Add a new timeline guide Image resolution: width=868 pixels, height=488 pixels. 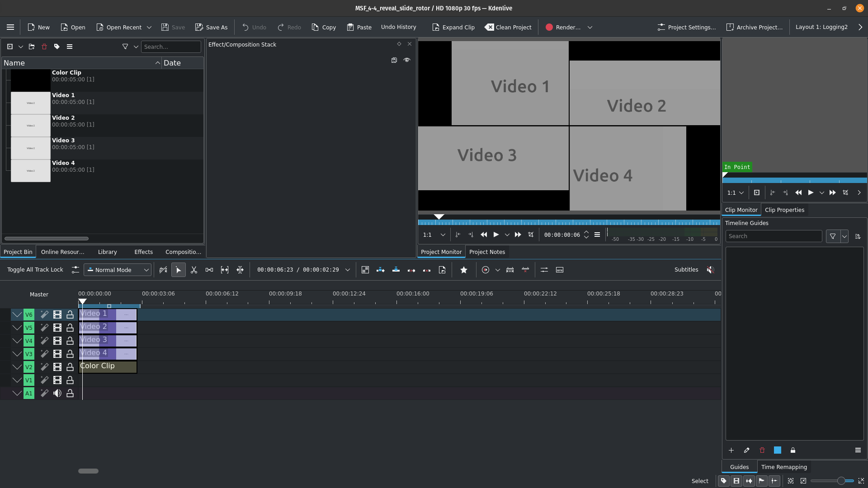coord(731,450)
